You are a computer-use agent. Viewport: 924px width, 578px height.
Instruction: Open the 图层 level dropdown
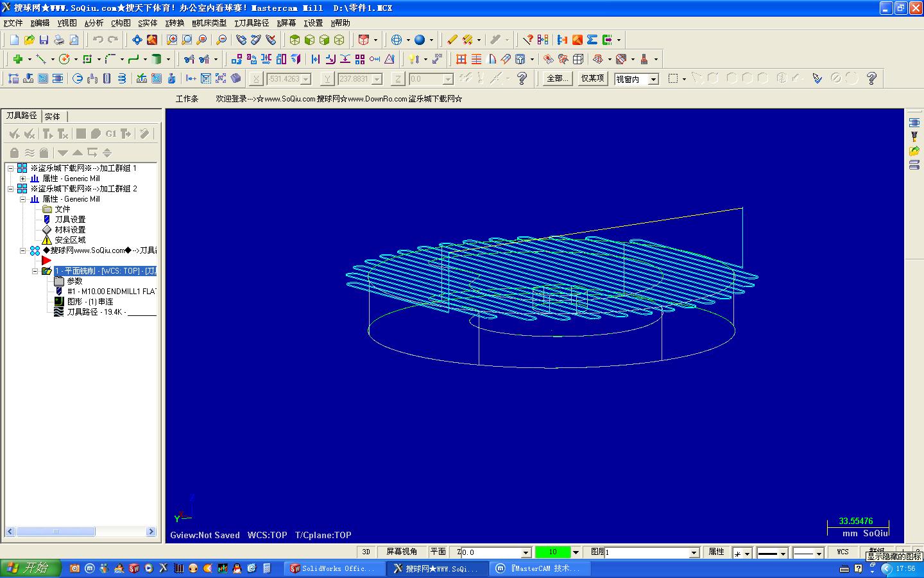(694, 552)
